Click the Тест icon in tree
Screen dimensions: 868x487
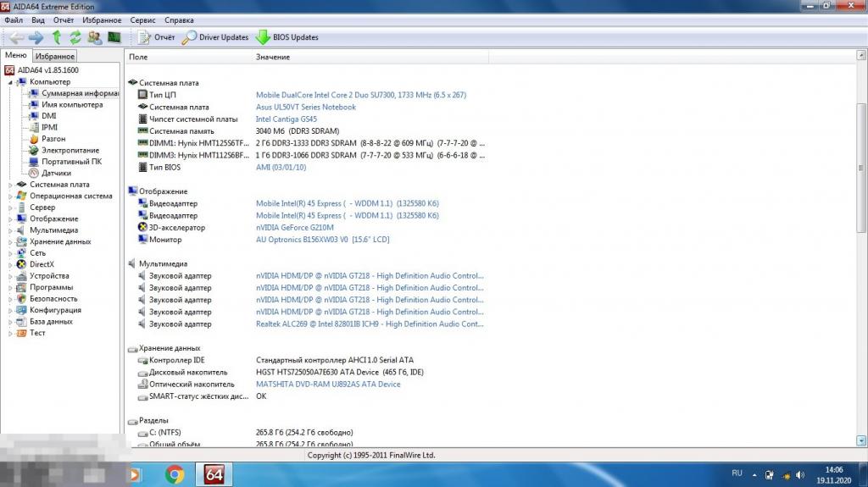click(21, 333)
